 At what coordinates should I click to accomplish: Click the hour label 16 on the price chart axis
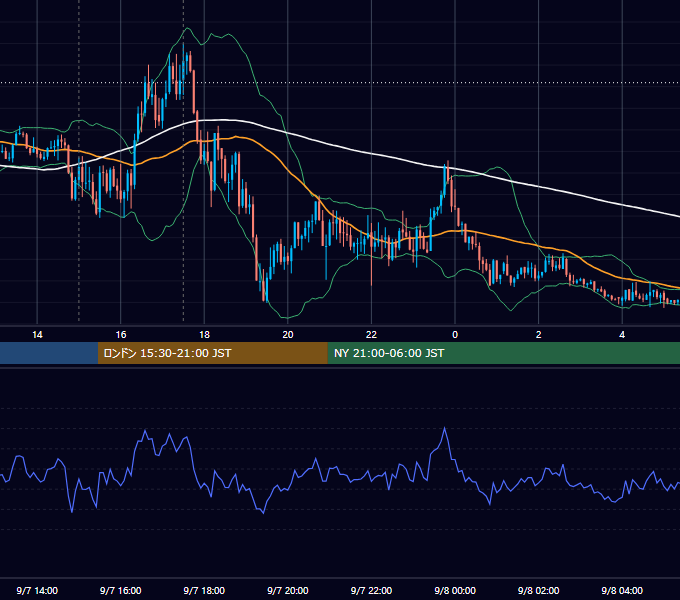tap(121, 334)
